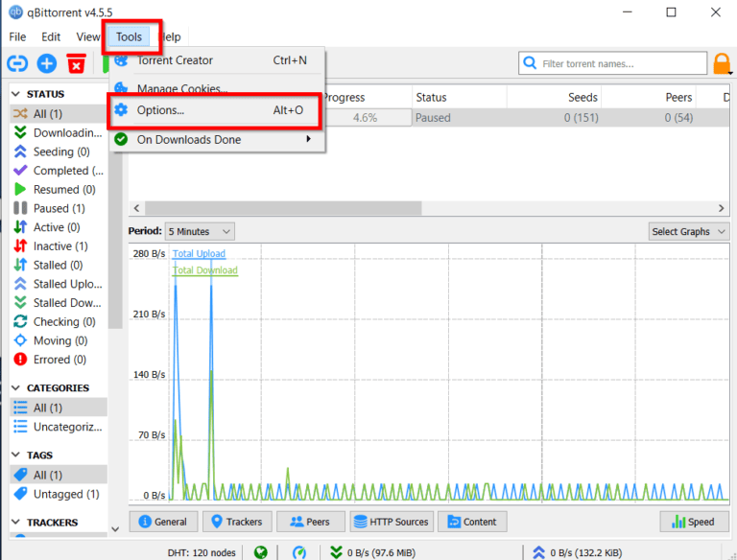Select the Errored (0) filter

click(x=59, y=360)
